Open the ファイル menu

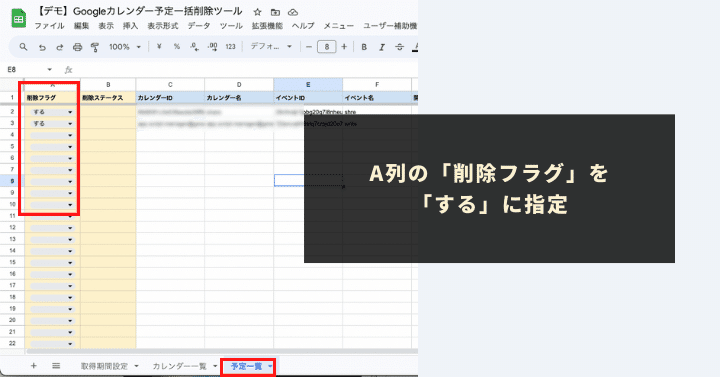50,26
